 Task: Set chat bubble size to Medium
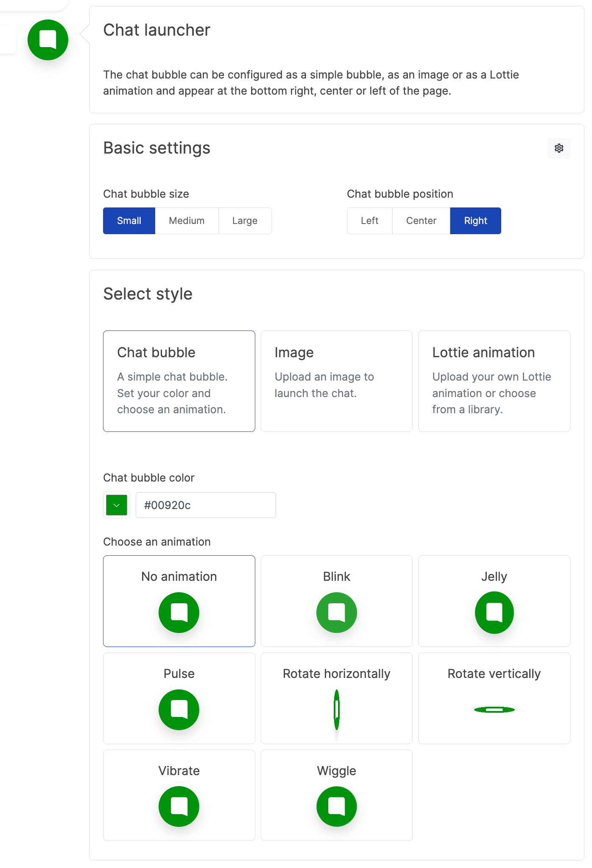pos(187,221)
